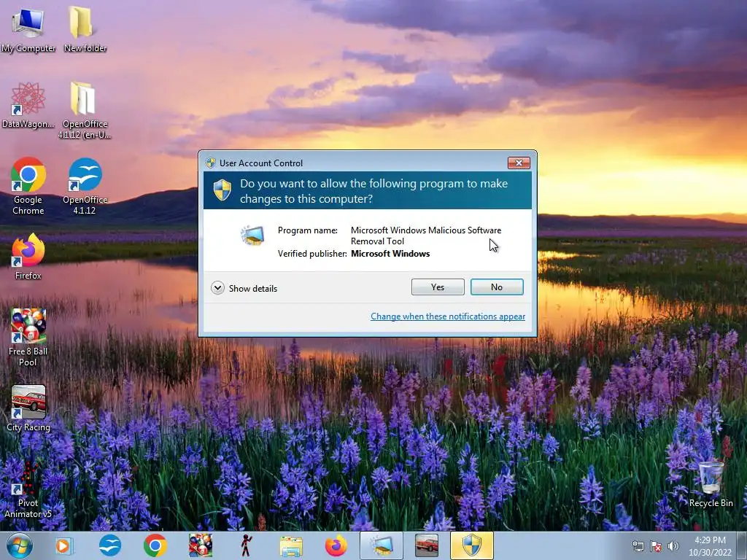Select City Racing desktop shortcut
Viewport: 747px width, 560px height.
pos(28,408)
